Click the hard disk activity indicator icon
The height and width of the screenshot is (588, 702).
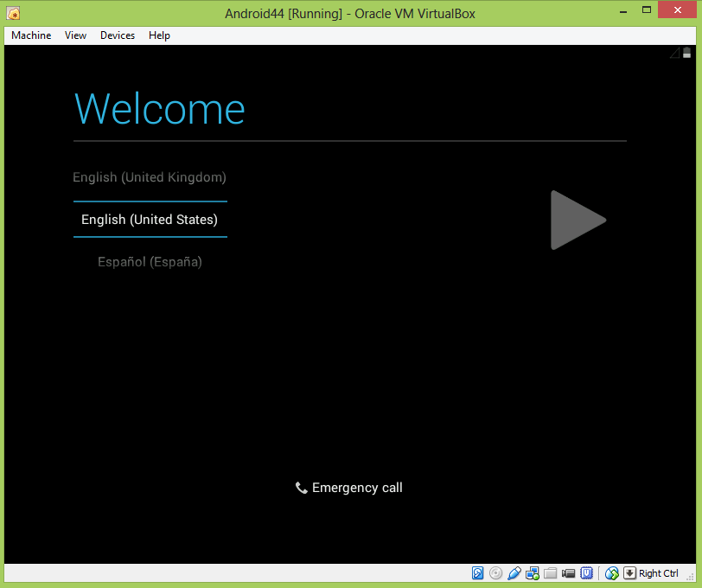pos(478,573)
